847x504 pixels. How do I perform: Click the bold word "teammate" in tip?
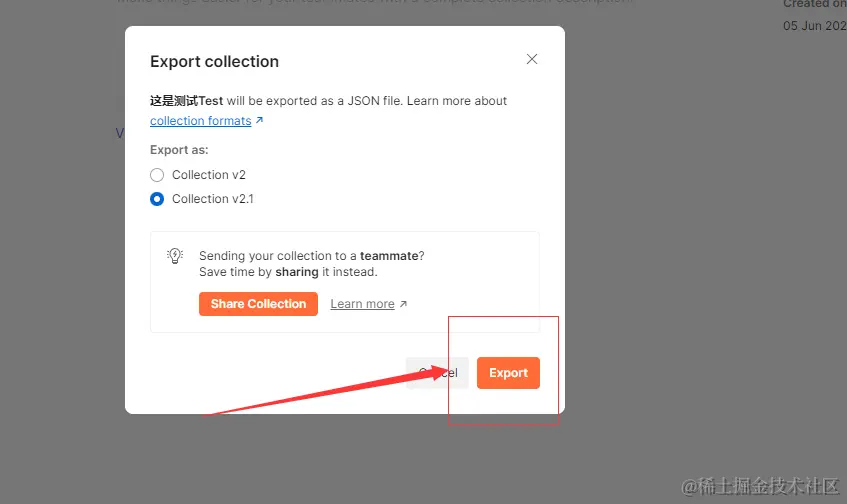pyautogui.click(x=389, y=256)
